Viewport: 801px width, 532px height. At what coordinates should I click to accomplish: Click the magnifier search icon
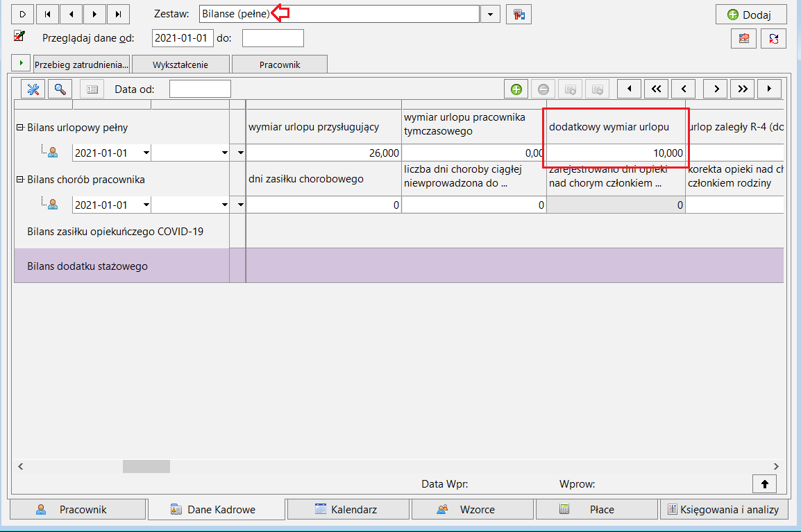point(60,89)
